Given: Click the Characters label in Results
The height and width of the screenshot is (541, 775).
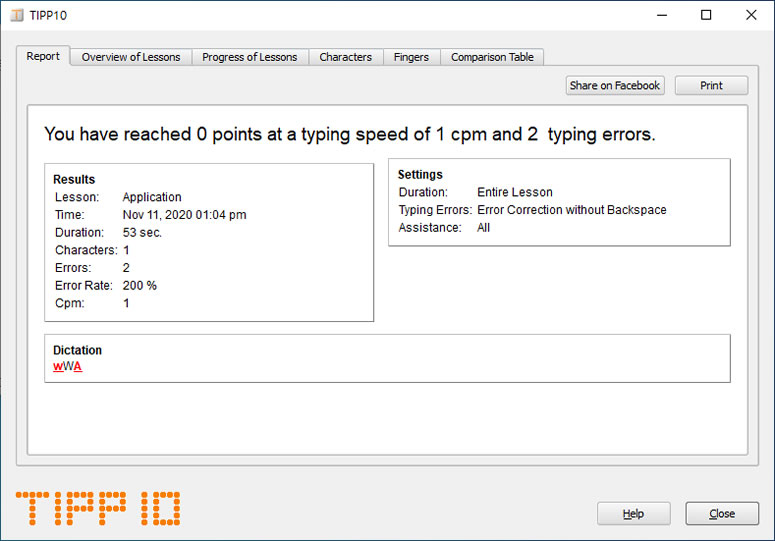Looking at the screenshot, I should click(x=86, y=250).
